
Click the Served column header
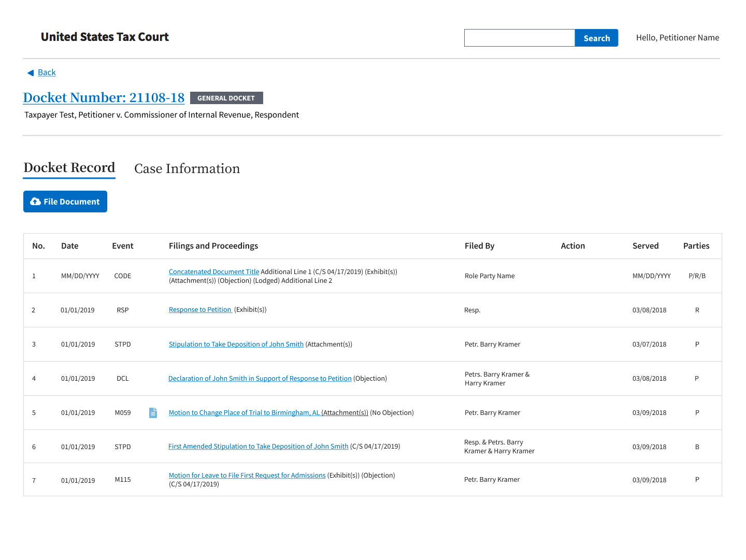point(645,246)
